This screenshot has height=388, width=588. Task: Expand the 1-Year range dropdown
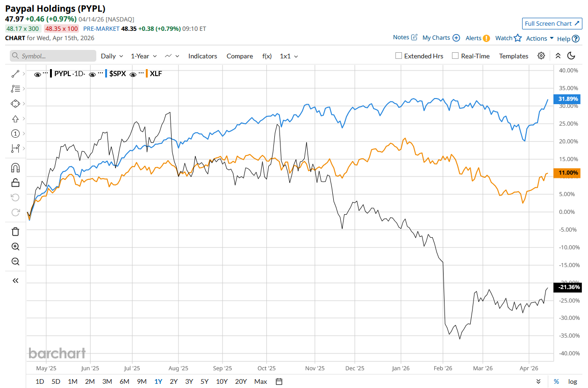143,56
